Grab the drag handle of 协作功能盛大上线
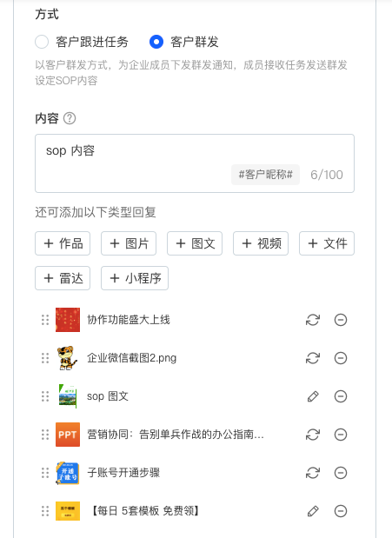Screen dimensions: 392x538 point(45,320)
